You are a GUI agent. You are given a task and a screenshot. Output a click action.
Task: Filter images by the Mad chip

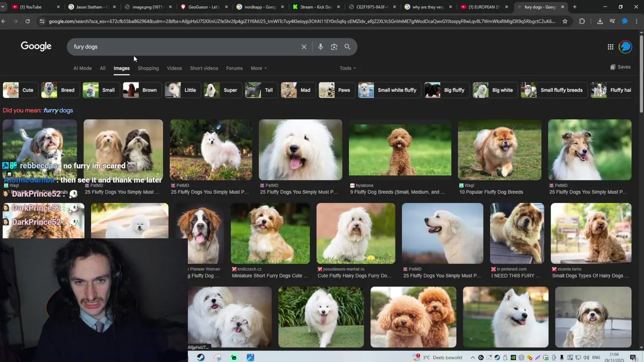pos(297,90)
